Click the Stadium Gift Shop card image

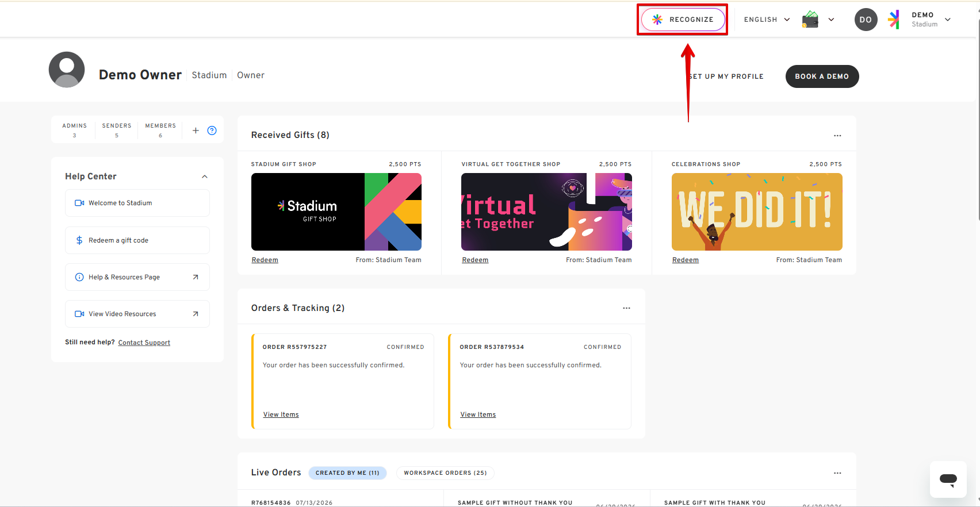click(336, 212)
